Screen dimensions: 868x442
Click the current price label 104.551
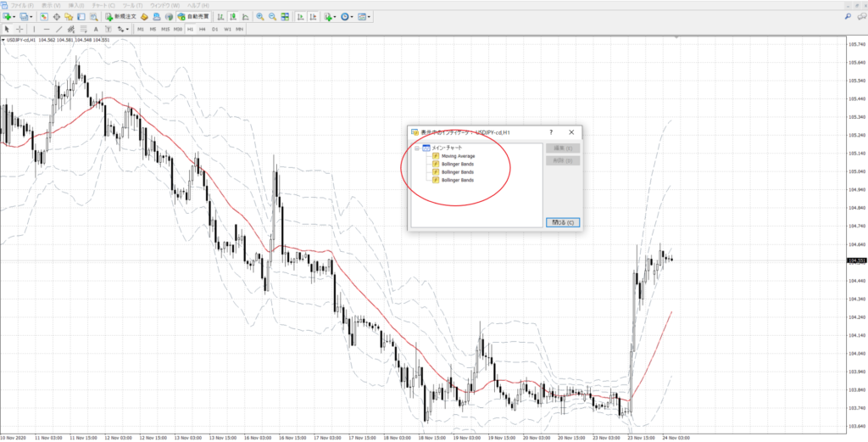pos(856,260)
